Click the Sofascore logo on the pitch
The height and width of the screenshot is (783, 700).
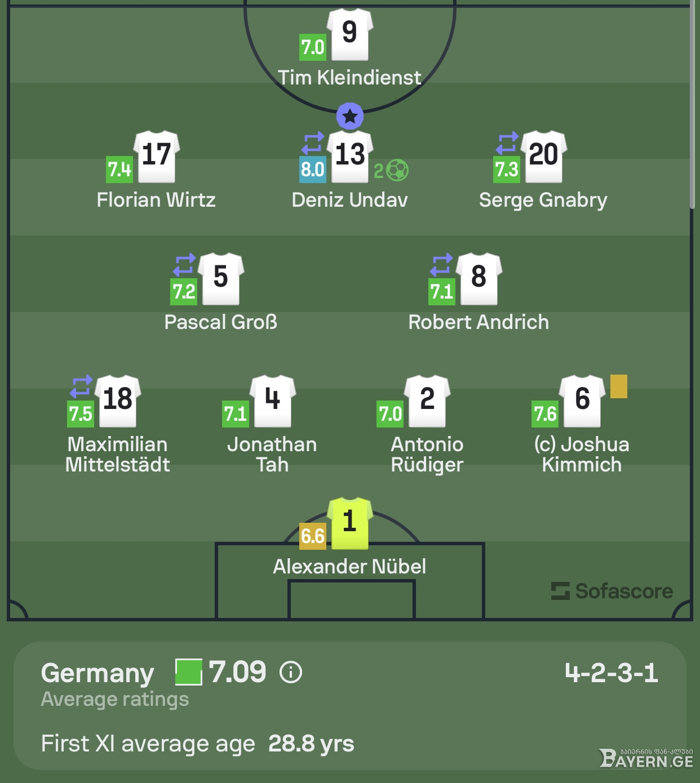[x=612, y=591]
